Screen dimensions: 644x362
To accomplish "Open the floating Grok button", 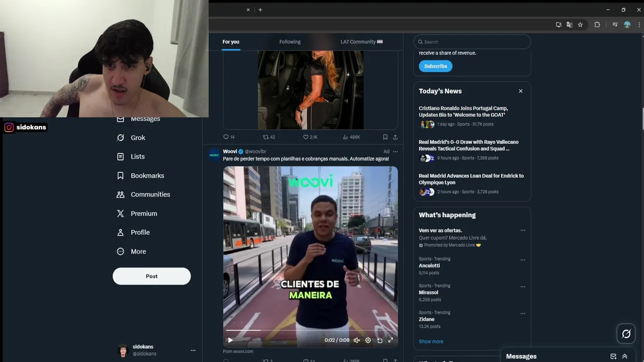I will (626, 333).
